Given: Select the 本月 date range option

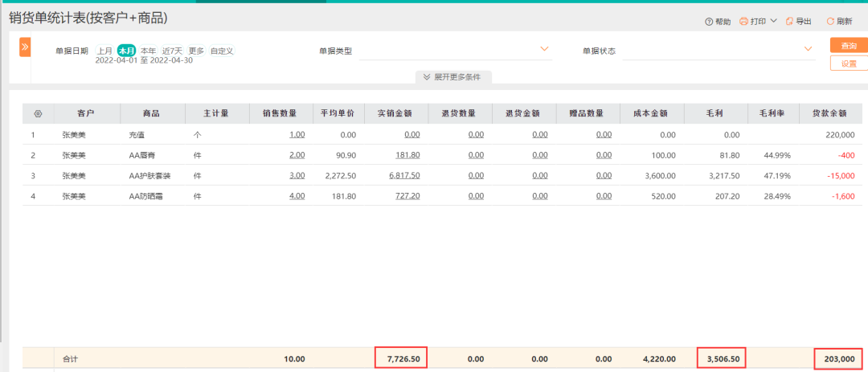Looking at the screenshot, I should click(126, 51).
